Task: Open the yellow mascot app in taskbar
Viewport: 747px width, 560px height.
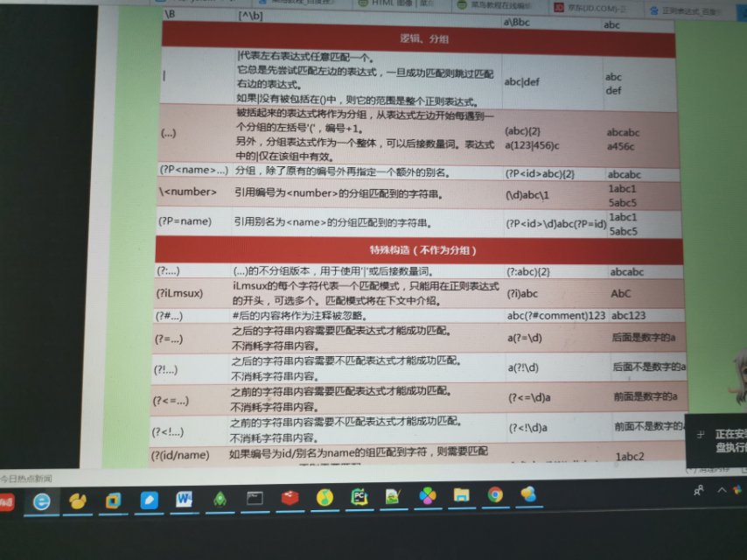Action: click(x=78, y=500)
